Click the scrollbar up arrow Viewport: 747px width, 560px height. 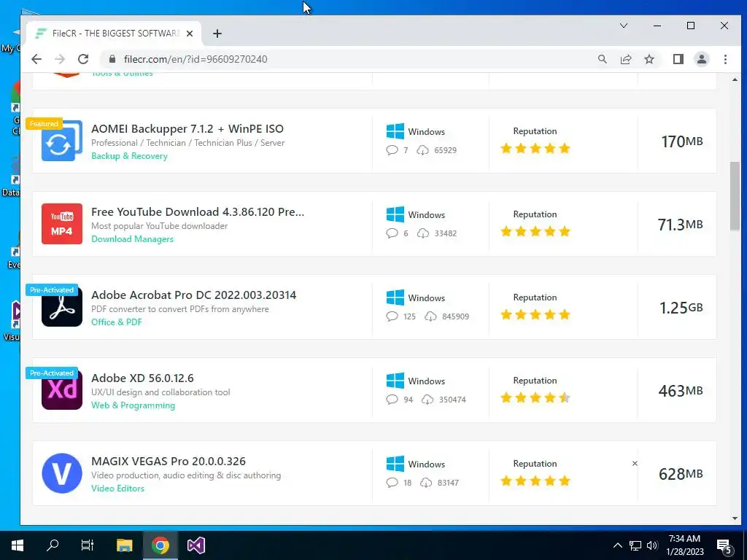coord(735,79)
